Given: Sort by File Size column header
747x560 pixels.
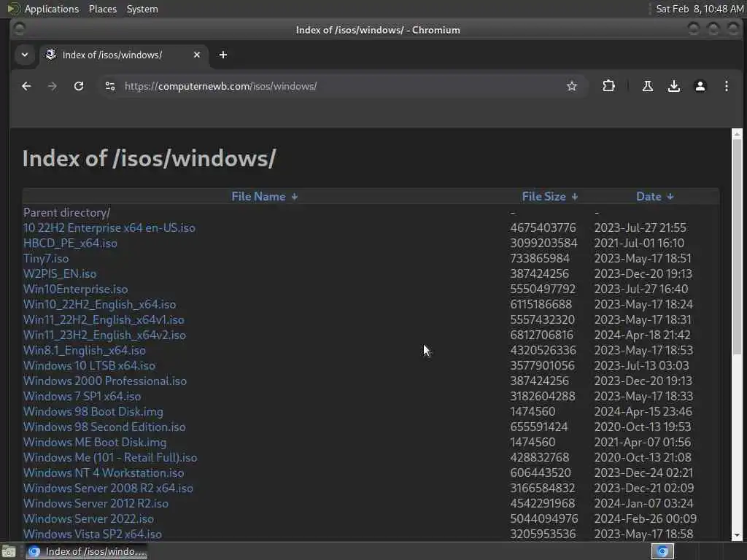Looking at the screenshot, I should pyautogui.click(x=543, y=197).
